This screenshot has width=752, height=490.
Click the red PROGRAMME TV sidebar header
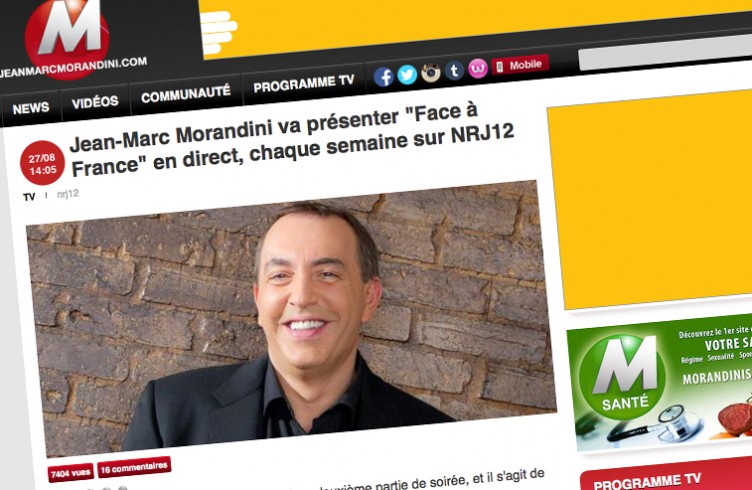[x=666, y=478]
